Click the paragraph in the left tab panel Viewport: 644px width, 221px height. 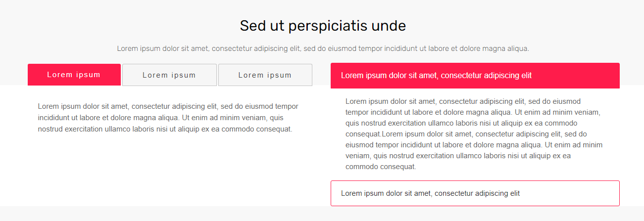pyautogui.click(x=168, y=118)
